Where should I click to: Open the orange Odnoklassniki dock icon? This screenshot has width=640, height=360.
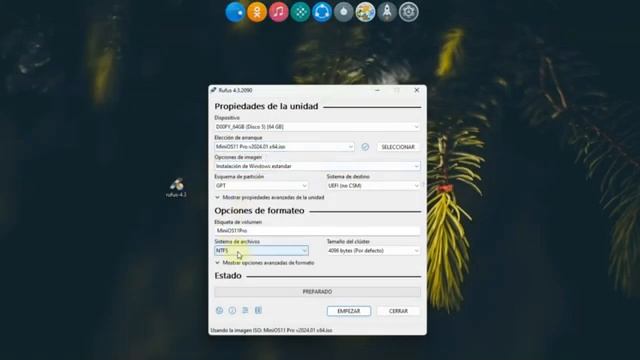(x=257, y=12)
